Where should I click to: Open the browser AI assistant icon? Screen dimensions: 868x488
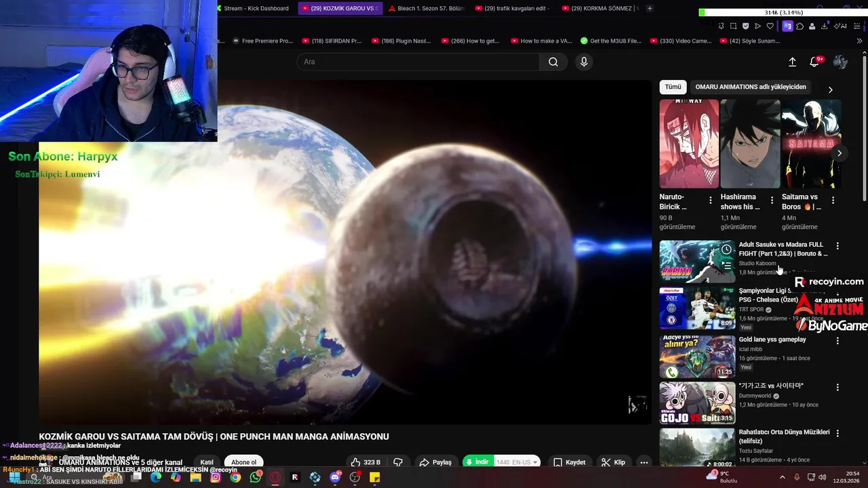pos(841,26)
